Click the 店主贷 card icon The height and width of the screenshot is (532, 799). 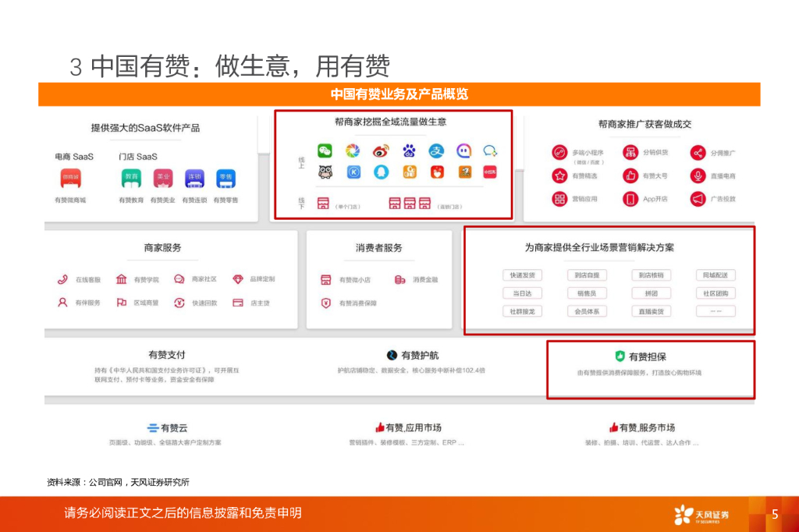(x=238, y=303)
